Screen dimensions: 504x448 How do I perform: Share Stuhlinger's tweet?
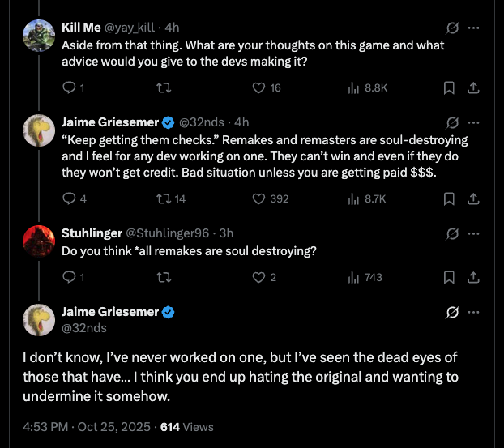pos(474,278)
